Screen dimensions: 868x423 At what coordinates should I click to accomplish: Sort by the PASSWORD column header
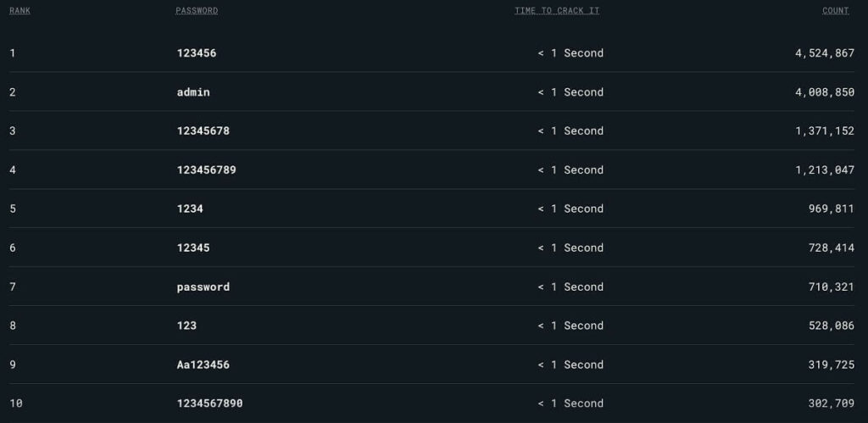197,11
